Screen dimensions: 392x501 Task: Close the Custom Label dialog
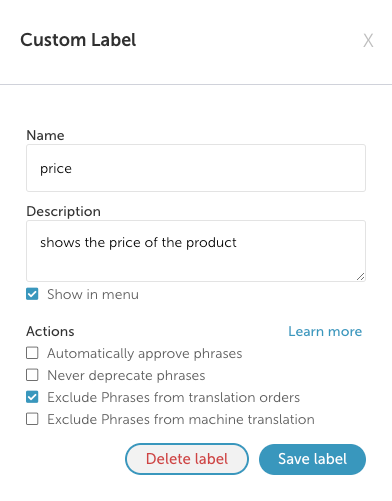(x=368, y=41)
